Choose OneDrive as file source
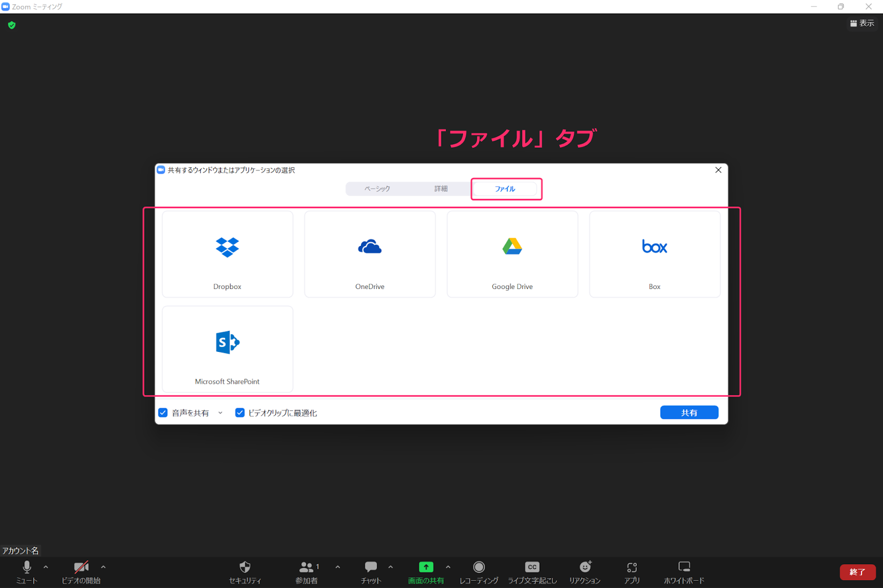Image resolution: width=883 pixels, height=588 pixels. pyautogui.click(x=370, y=254)
